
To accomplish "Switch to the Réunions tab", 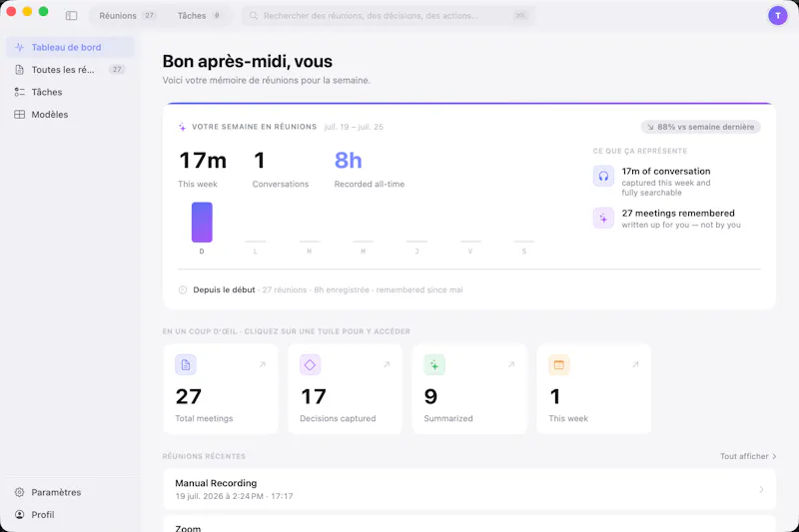I will [127, 16].
